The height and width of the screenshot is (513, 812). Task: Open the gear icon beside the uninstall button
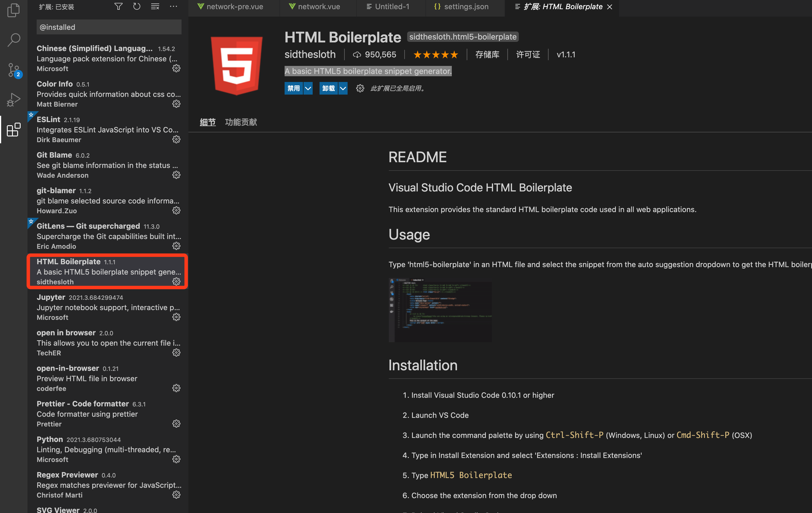click(x=360, y=89)
